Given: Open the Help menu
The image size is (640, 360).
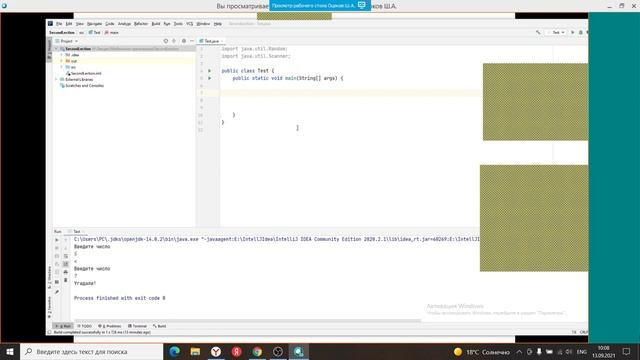Looking at the screenshot, I should 218,24.
